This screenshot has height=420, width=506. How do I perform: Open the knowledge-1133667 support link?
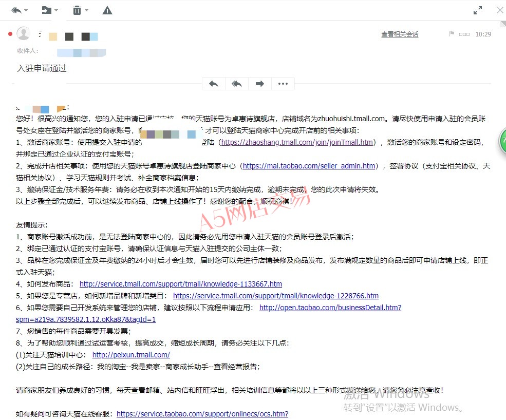click(x=181, y=284)
